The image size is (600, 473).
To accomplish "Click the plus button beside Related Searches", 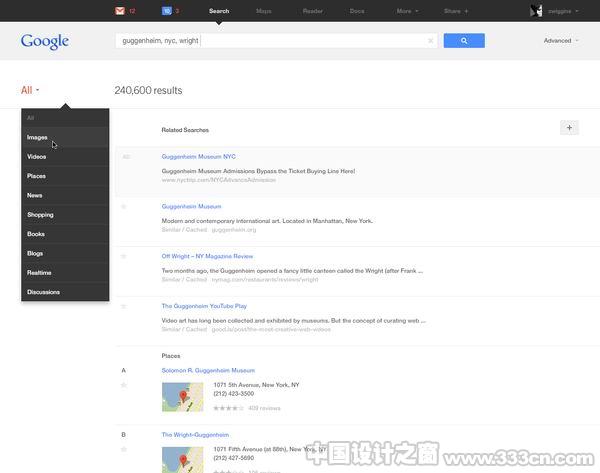I will [569, 128].
